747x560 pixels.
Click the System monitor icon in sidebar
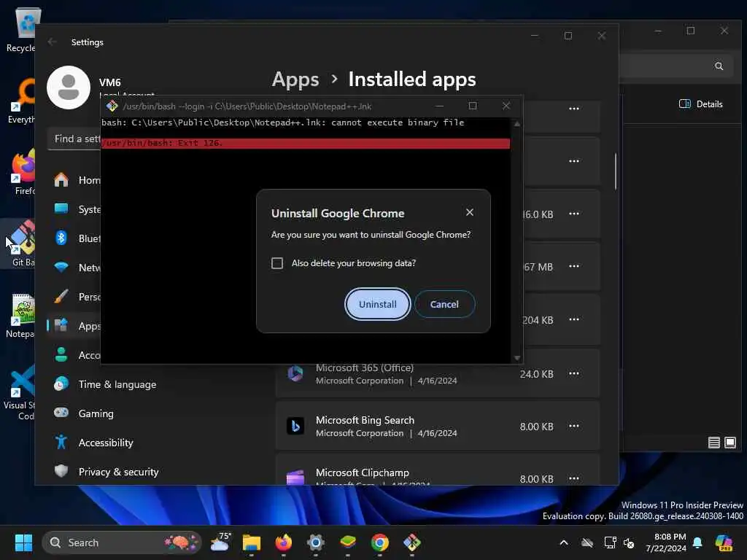pos(61,209)
